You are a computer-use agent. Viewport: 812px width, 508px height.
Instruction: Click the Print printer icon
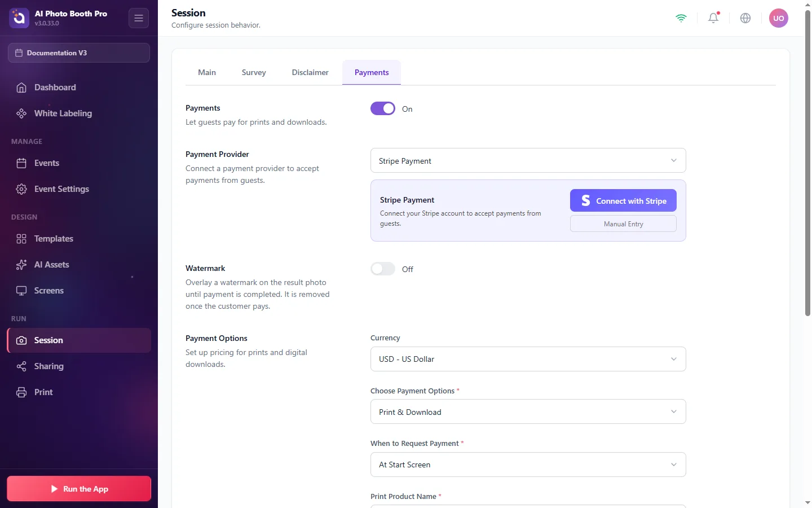click(21, 392)
